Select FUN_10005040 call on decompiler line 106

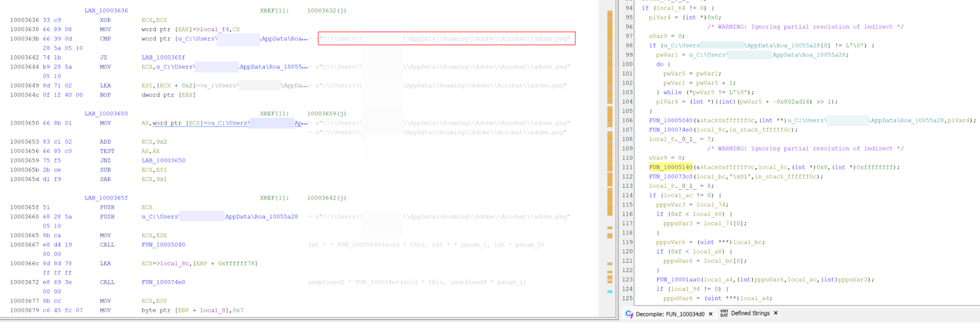tap(671, 120)
